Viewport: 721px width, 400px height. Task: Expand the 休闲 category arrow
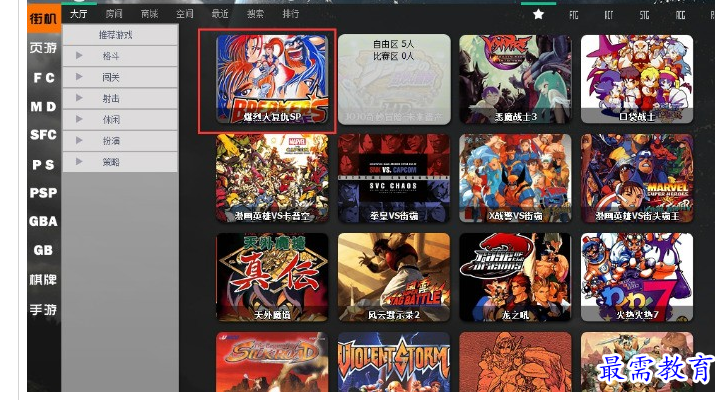coord(79,119)
